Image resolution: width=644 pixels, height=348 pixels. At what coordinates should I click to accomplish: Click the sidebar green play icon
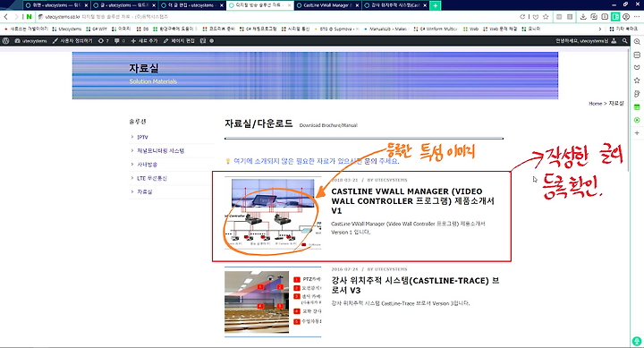point(637,120)
